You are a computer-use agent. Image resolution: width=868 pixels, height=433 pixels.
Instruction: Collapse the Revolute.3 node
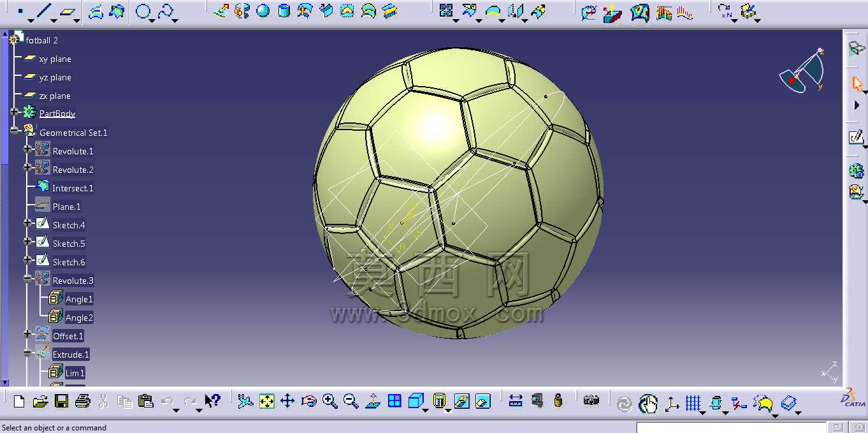point(27,278)
